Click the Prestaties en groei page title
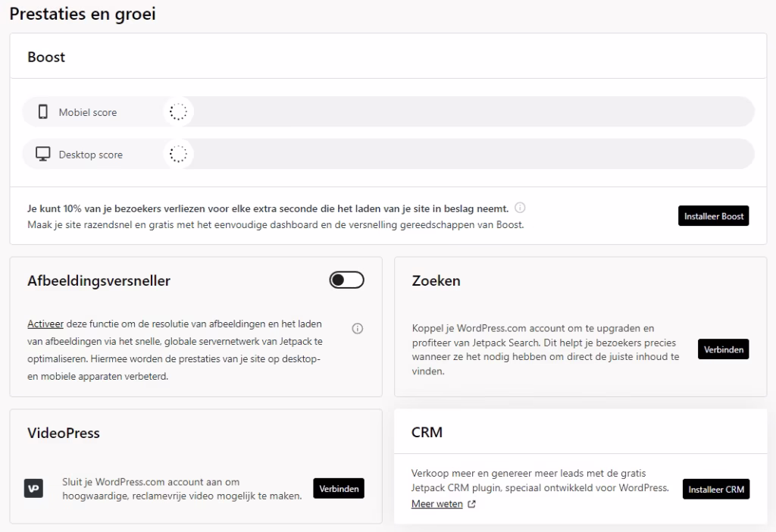 click(83, 14)
